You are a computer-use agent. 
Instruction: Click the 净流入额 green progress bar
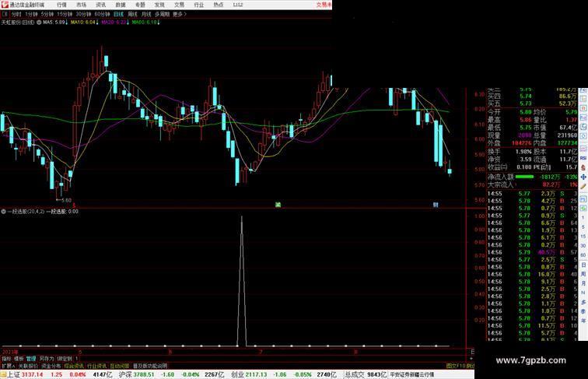[524, 177]
